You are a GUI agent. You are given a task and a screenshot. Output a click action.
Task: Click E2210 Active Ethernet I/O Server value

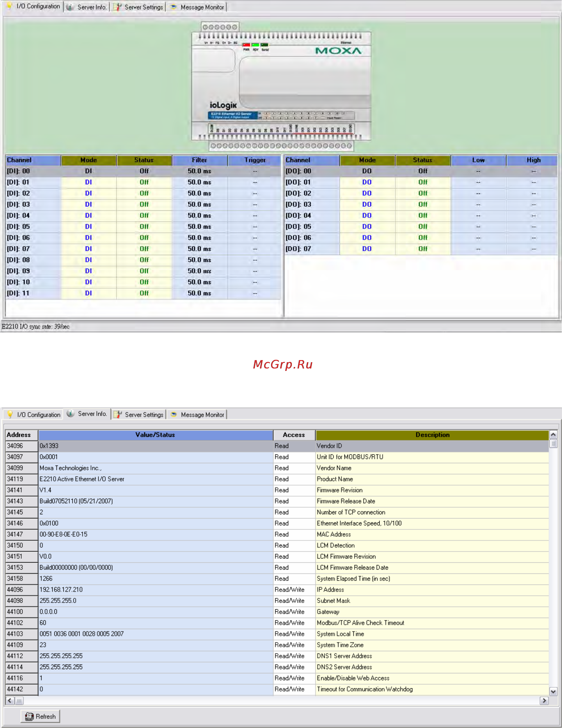coord(82,479)
